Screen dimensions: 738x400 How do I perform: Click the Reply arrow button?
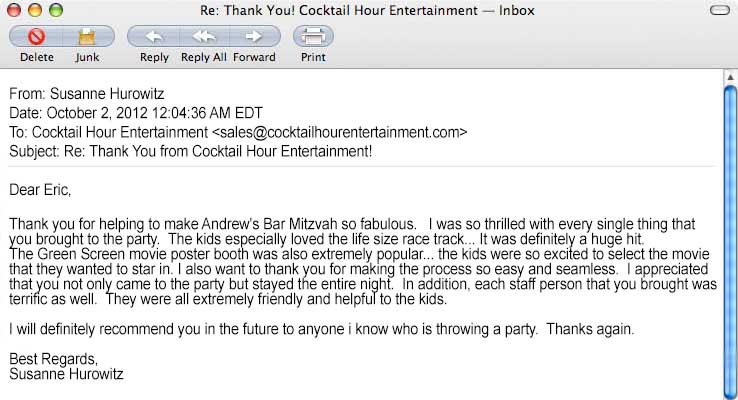point(154,37)
